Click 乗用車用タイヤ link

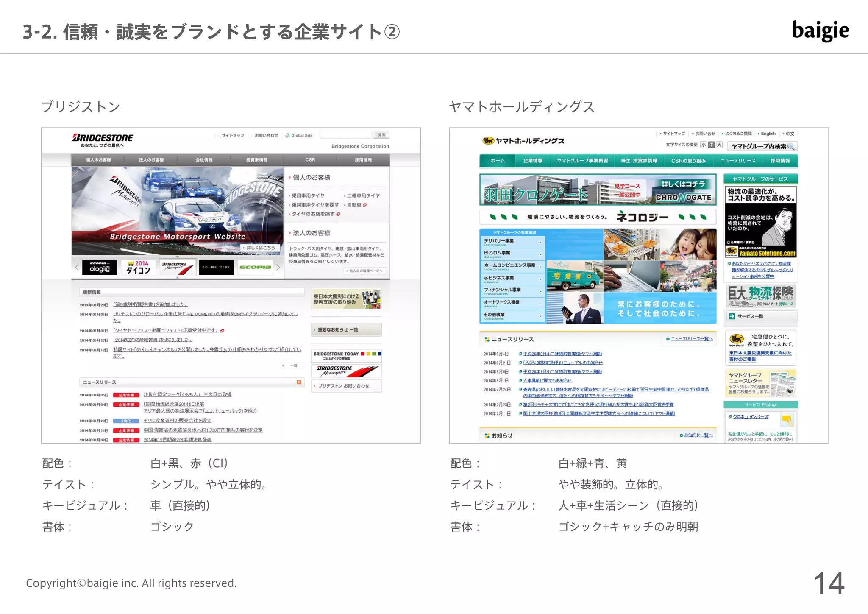(x=308, y=196)
